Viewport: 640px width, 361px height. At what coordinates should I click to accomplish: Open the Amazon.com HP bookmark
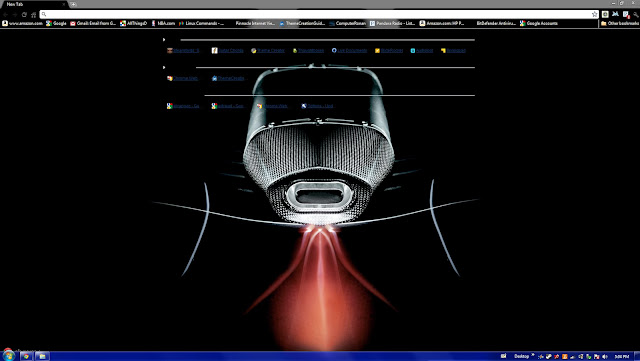(x=442, y=23)
